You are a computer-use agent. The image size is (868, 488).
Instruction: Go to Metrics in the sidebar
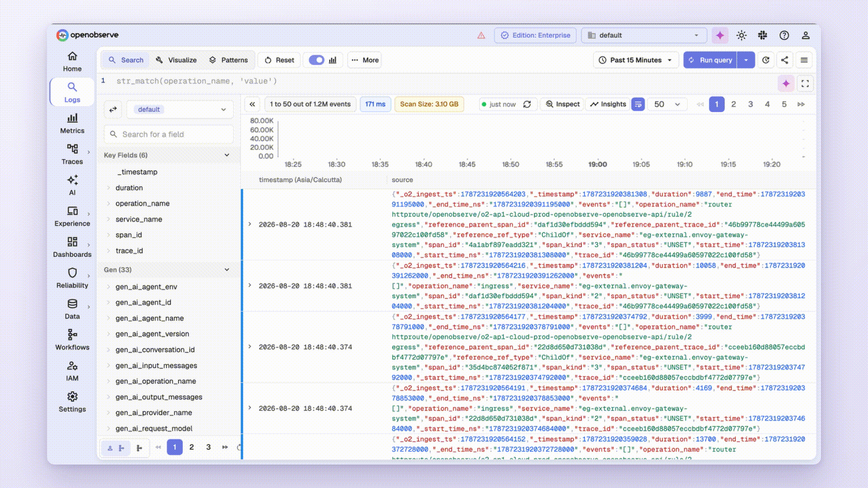(72, 123)
